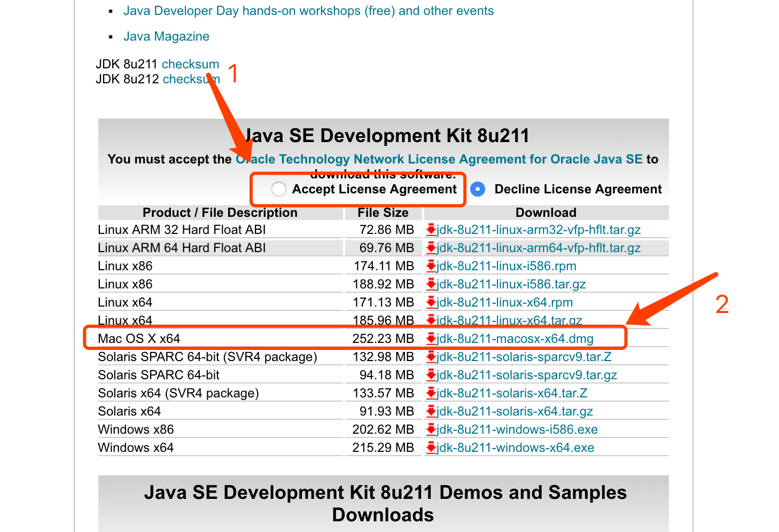This screenshot has height=532, width=779.
Task: Click the 215.29 MB file size cell
Action: (383, 448)
